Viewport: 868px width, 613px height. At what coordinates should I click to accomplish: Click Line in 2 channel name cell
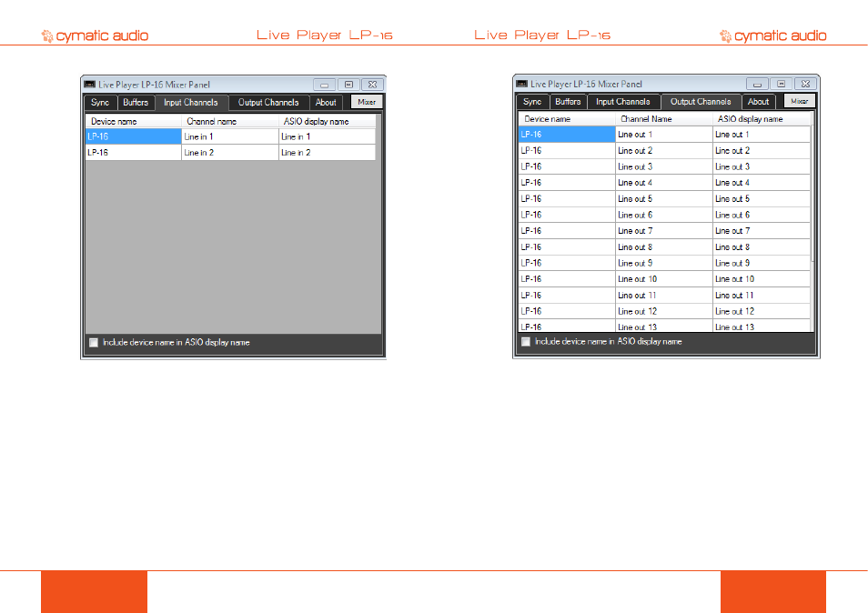(229, 153)
